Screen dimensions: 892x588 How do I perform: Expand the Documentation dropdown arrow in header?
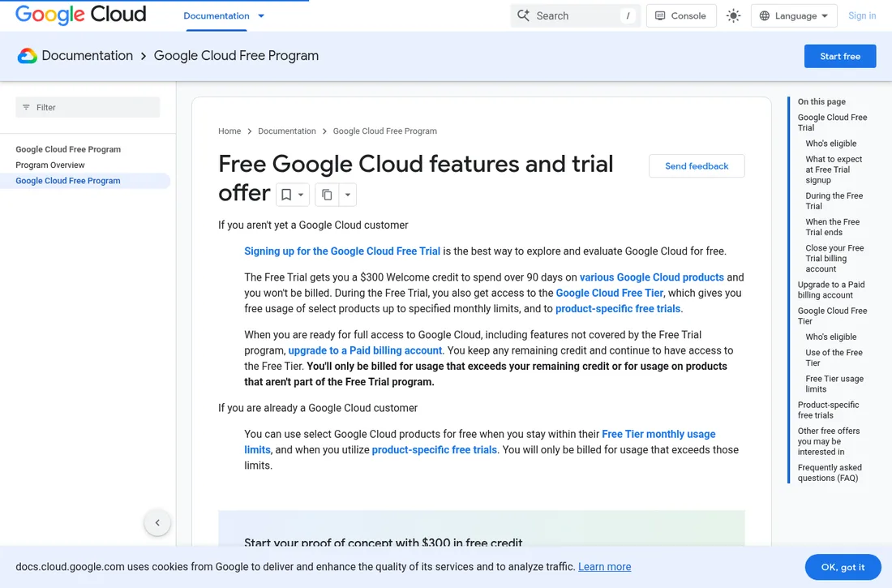point(261,16)
